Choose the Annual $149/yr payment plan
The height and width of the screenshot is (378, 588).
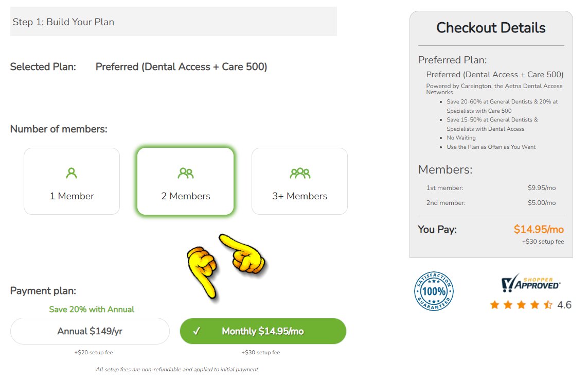(x=90, y=331)
